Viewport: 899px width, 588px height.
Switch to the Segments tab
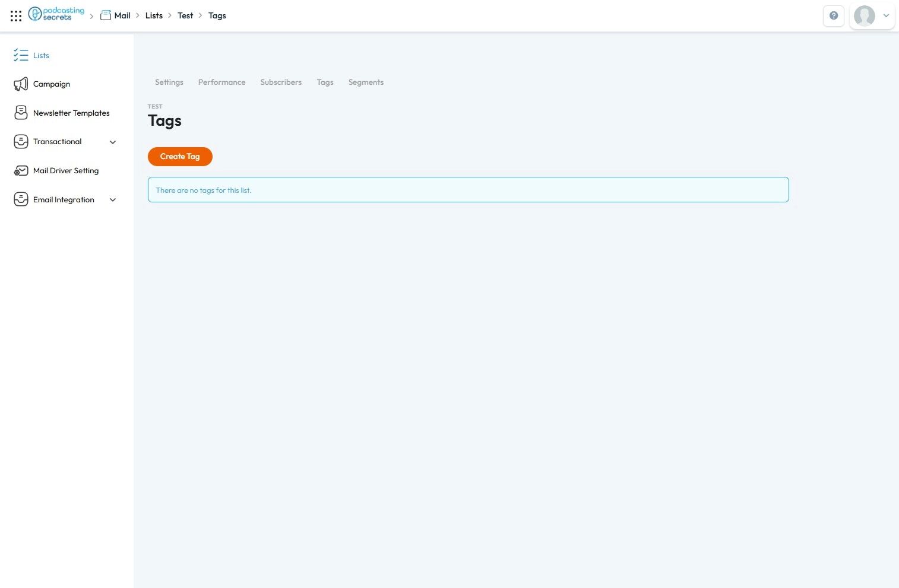tap(366, 82)
